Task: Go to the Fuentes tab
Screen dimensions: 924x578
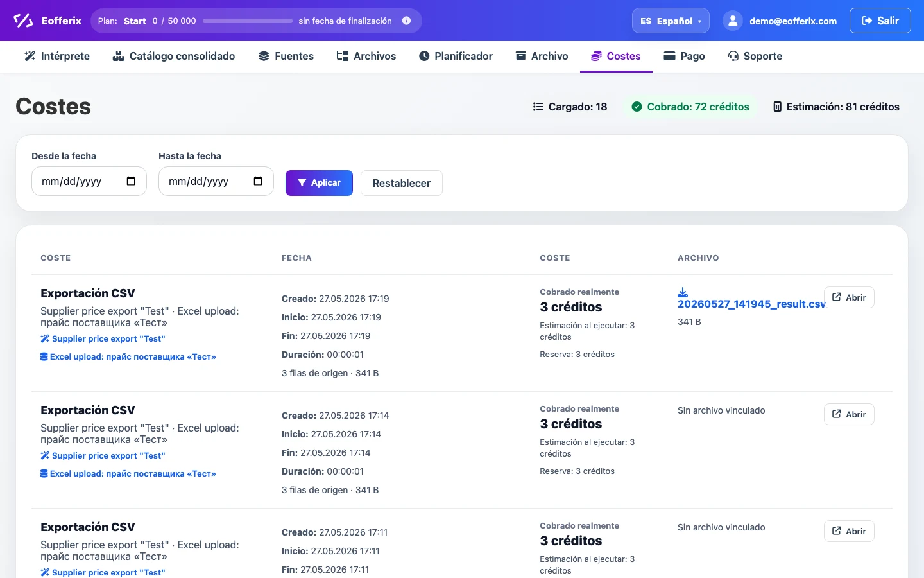Action: (x=286, y=56)
